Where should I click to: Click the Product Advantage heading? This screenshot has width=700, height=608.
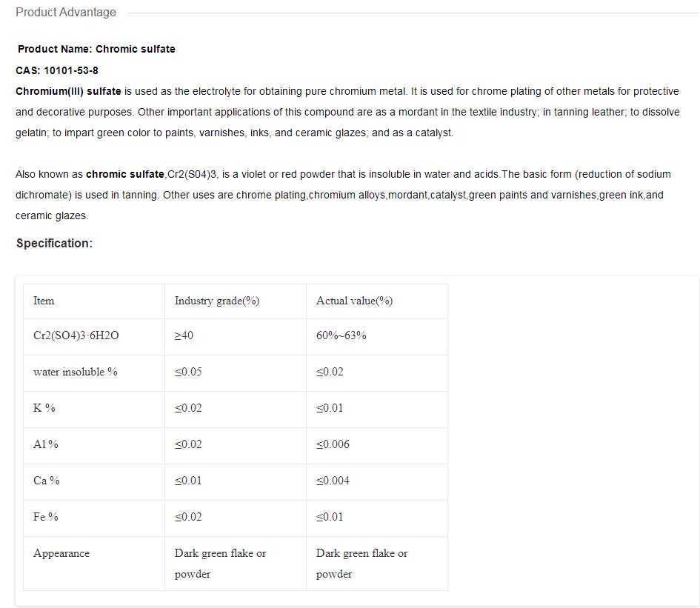click(66, 12)
